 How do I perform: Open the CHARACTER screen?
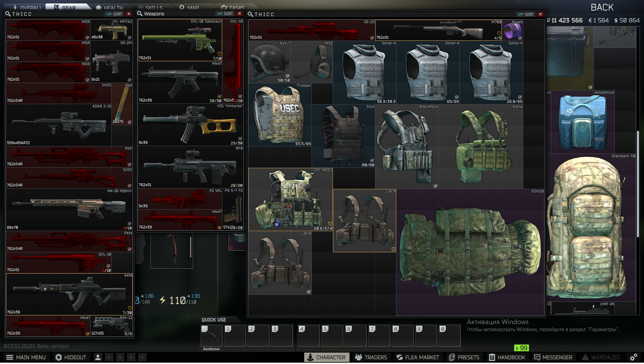click(327, 357)
